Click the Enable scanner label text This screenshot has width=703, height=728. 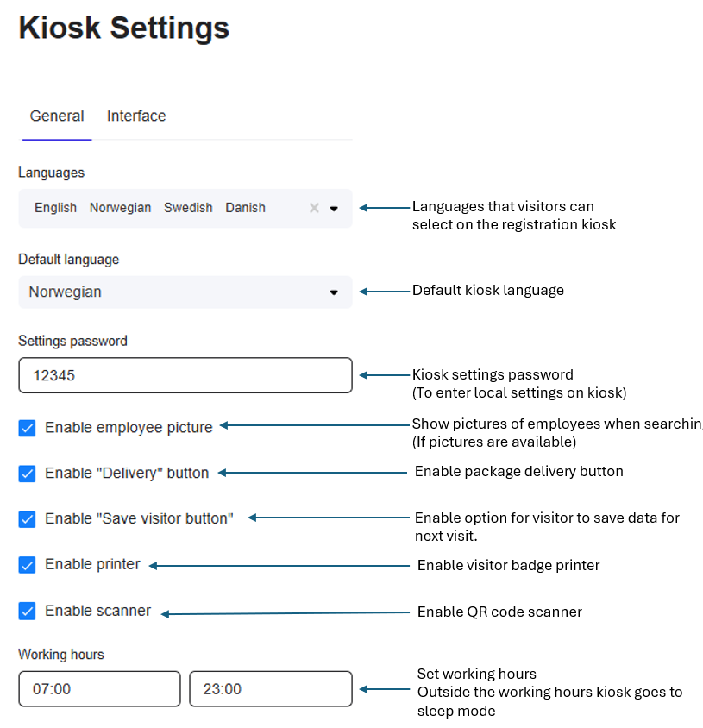click(97, 611)
